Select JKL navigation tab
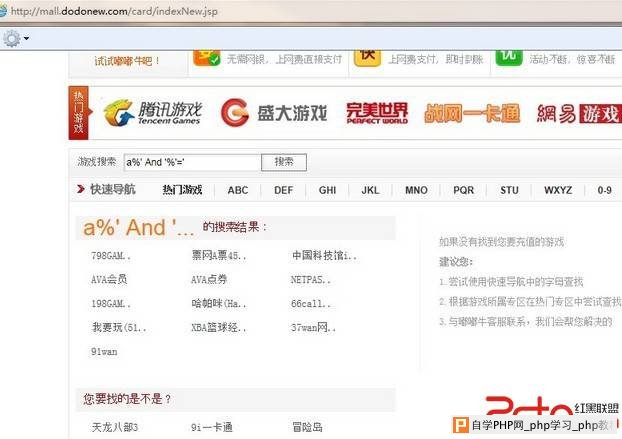 point(370,190)
